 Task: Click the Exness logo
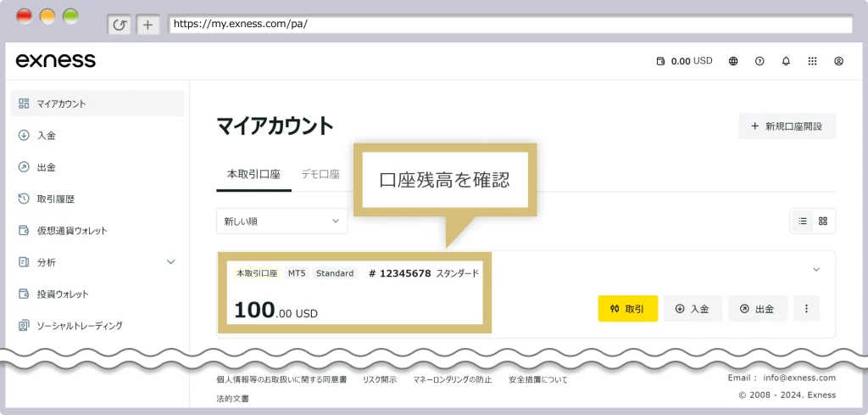55,60
